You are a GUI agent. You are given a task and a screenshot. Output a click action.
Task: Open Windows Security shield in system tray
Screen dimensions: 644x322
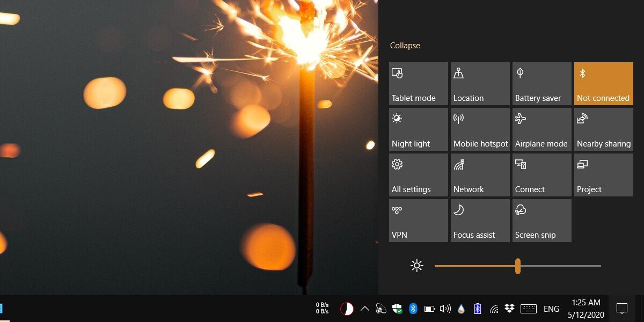(x=397, y=309)
